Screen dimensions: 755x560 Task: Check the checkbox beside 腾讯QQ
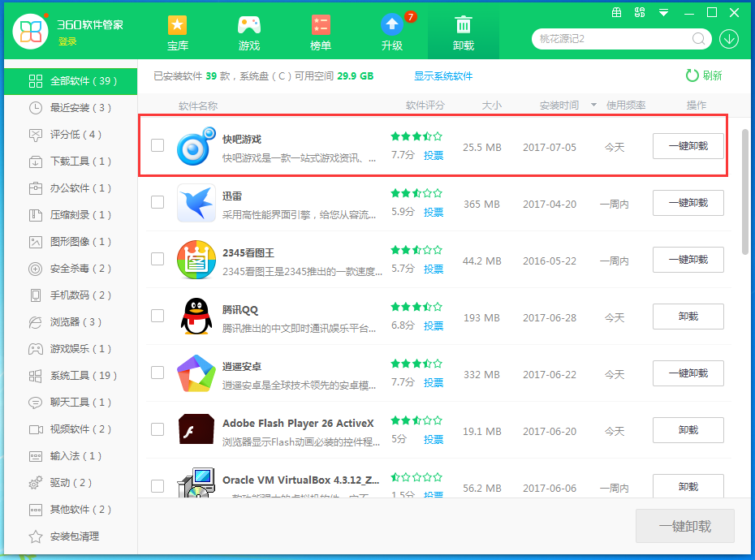click(x=157, y=317)
